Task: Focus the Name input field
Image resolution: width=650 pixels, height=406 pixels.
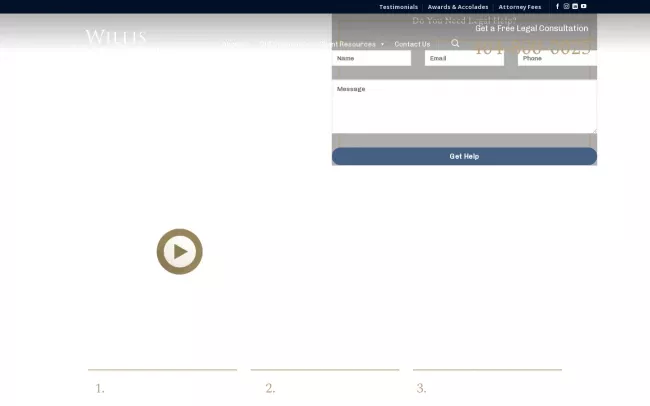Action: click(371, 58)
